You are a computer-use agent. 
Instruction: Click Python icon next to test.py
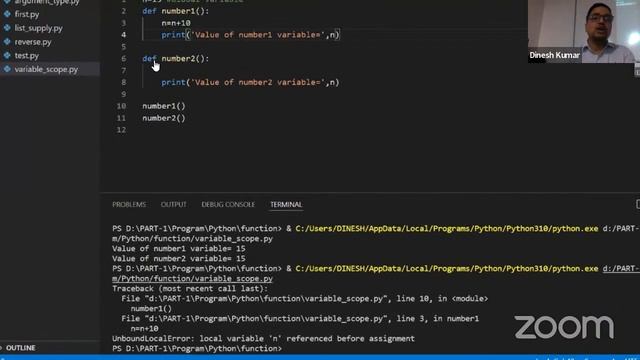click(x=7, y=56)
